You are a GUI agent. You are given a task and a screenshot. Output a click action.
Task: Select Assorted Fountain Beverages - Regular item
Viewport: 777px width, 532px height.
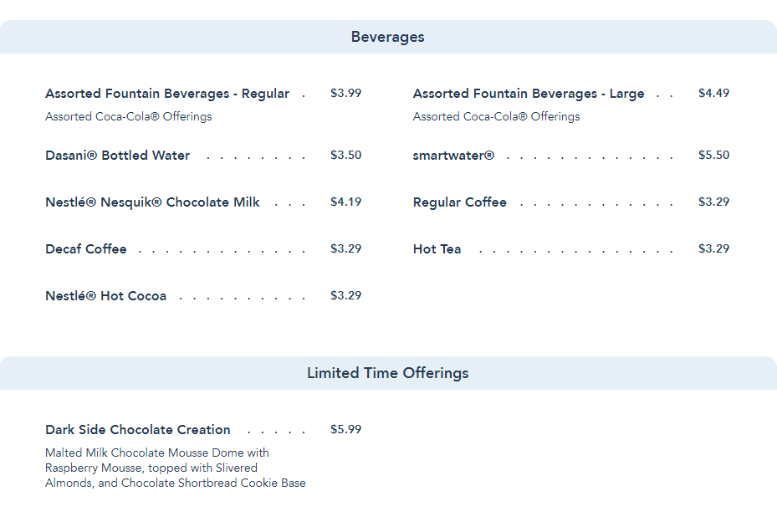[x=167, y=94]
